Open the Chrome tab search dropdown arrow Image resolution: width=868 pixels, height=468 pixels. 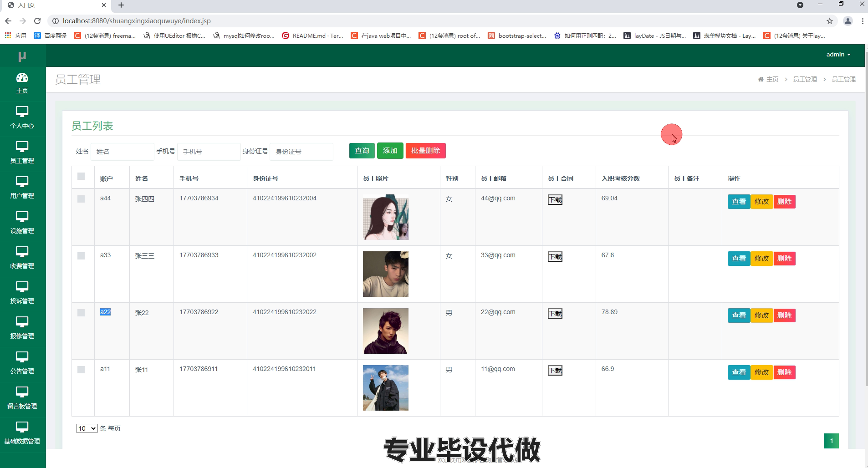(800, 5)
